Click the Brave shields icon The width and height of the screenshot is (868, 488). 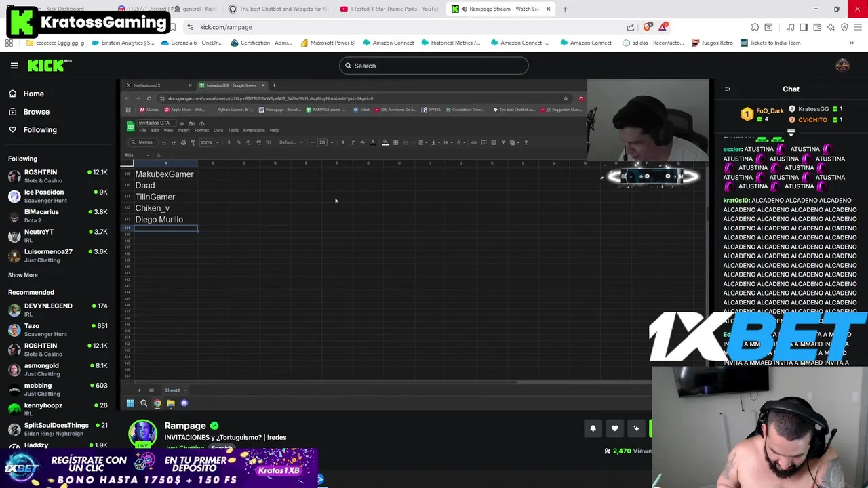tap(648, 27)
